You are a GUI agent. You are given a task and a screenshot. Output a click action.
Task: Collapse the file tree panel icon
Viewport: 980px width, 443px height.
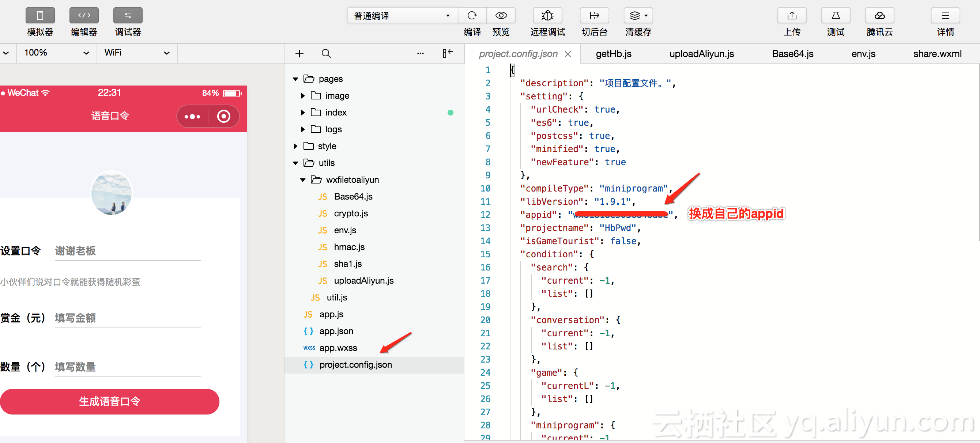click(447, 53)
